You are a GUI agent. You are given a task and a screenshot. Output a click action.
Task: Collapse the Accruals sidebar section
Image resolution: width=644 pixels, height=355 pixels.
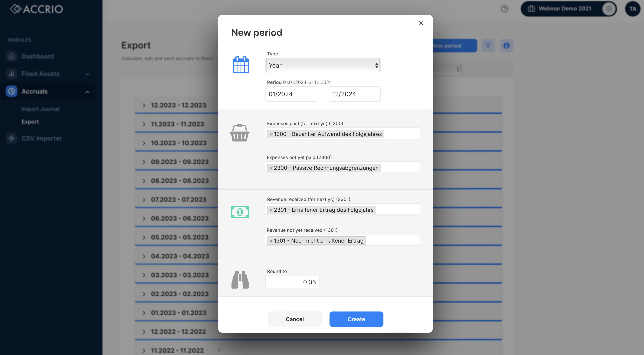87,92
